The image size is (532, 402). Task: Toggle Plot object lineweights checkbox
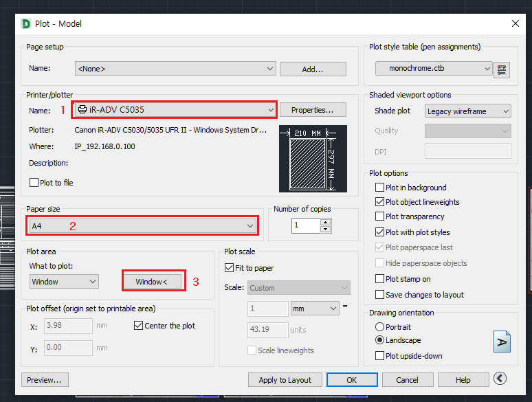pyautogui.click(x=379, y=202)
